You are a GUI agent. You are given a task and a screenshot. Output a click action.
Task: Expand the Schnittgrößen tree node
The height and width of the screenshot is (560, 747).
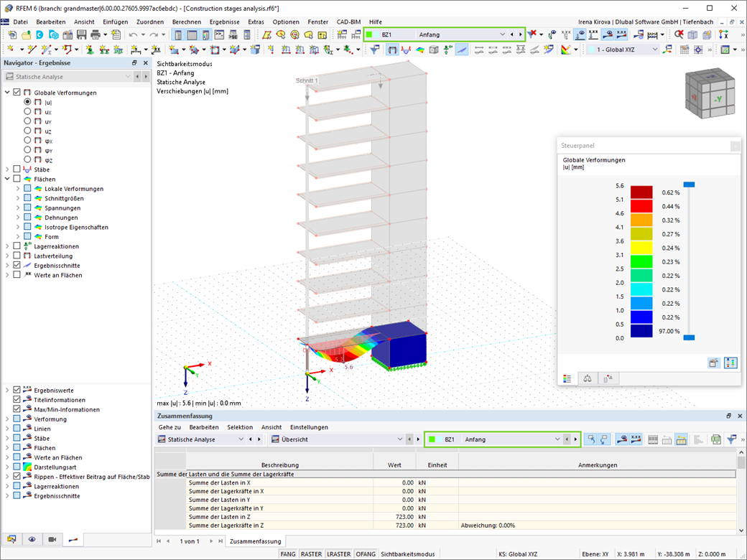(x=18, y=198)
